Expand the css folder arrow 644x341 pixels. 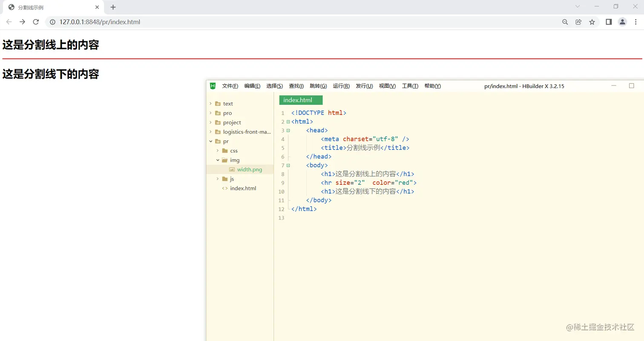point(218,150)
